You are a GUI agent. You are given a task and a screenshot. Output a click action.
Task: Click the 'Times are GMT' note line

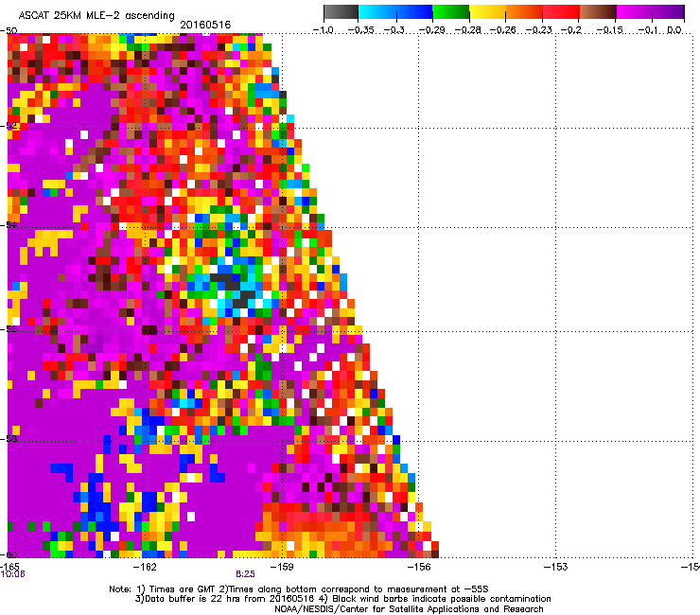(x=299, y=589)
